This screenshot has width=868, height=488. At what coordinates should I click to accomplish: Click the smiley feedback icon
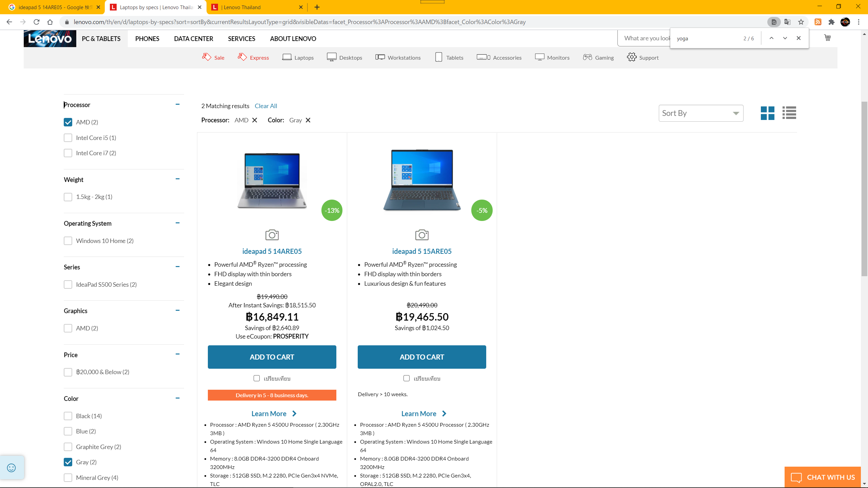click(12, 468)
